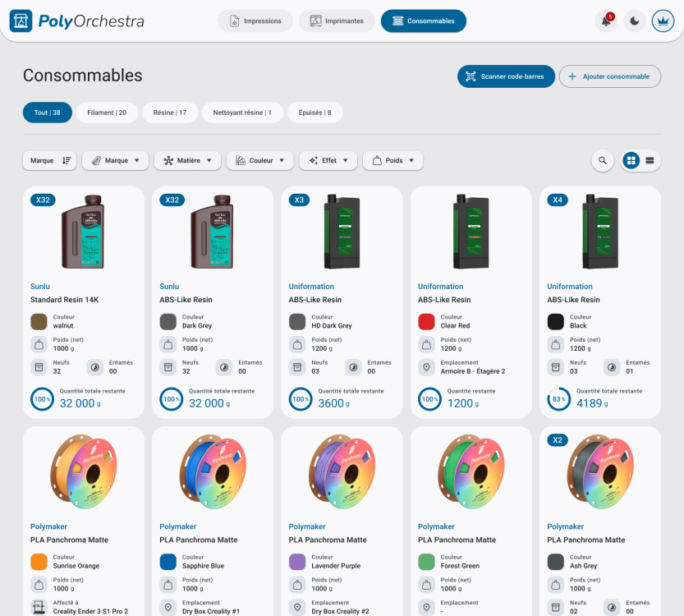Click the Lavender Purple swatch

[x=297, y=562]
